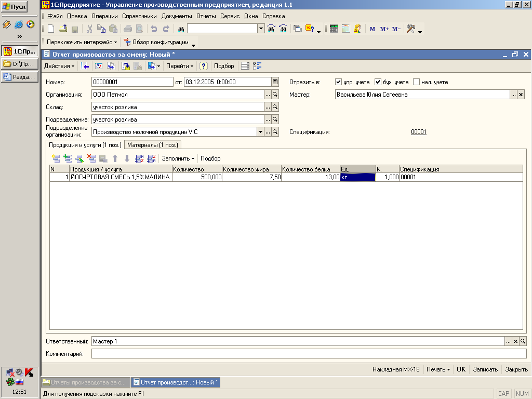Open the Разда... Word taskbar item
532x399 pixels.
click(19, 77)
